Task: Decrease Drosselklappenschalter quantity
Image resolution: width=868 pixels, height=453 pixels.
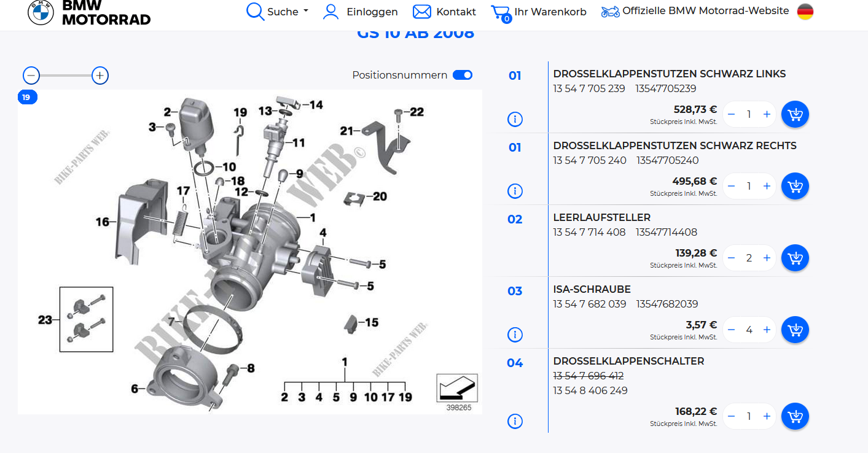Action: click(731, 416)
